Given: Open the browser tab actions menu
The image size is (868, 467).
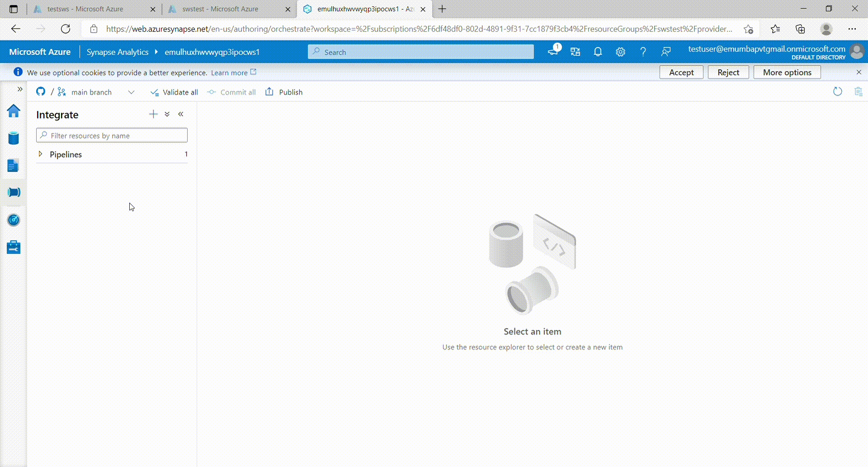Looking at the screenshot, I should pyautogui.click(x=14, y=9).
